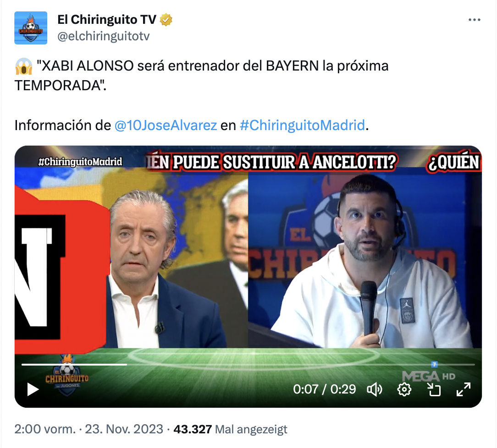Mute the video volume
The width and height of the screenshot is (497, 448).
374,389
